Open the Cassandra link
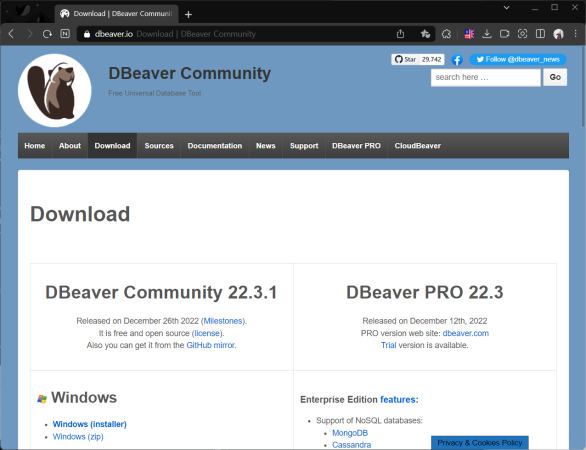 352,445
